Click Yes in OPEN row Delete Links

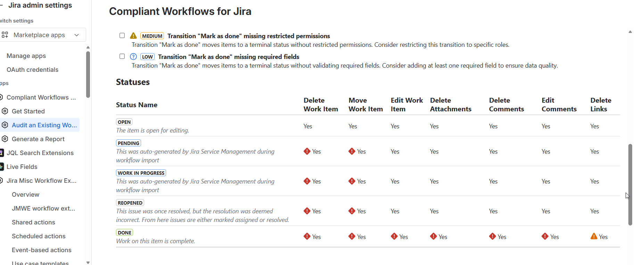595,126
